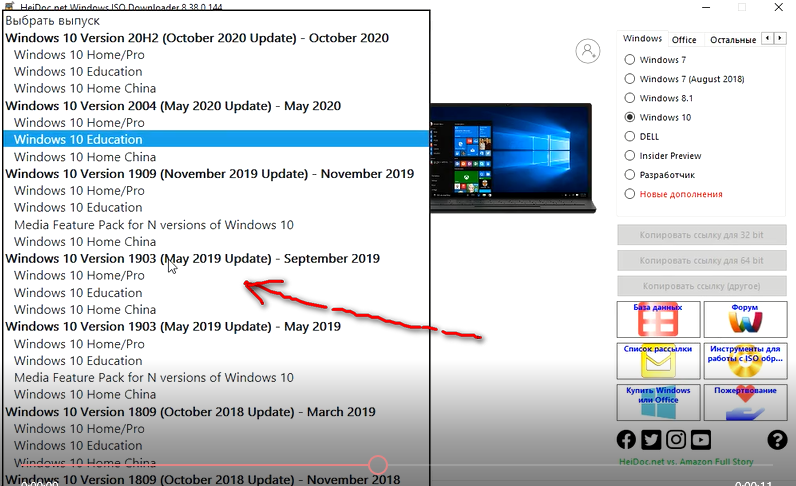Switch to the Office tab
The width and height of the screenshot is (796, 486).
tap(684, 40)
